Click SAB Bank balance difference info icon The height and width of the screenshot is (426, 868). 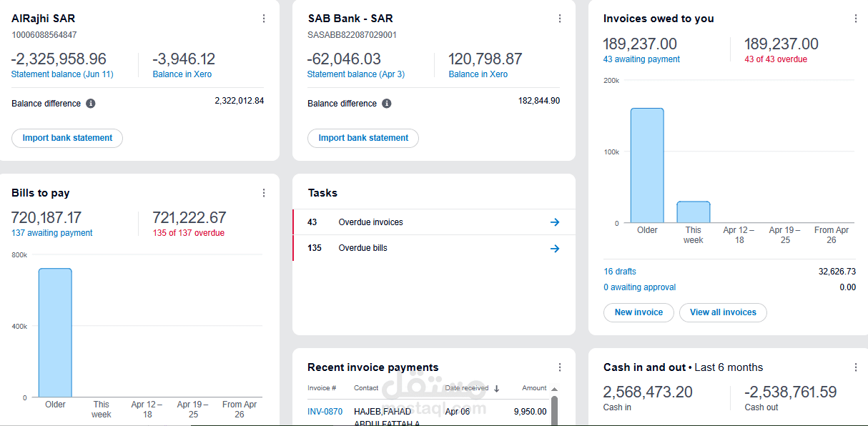387,104
